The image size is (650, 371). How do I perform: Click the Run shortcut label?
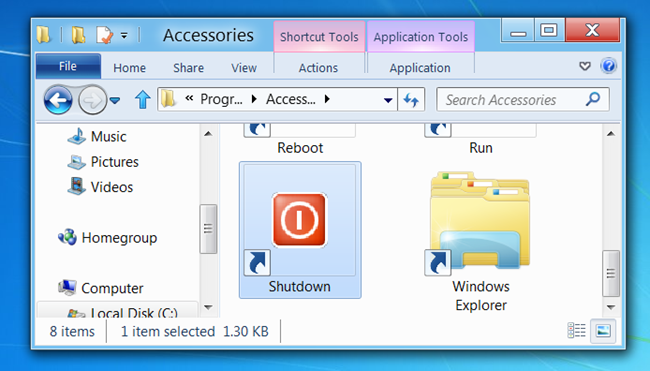click(x=481, y=148)
